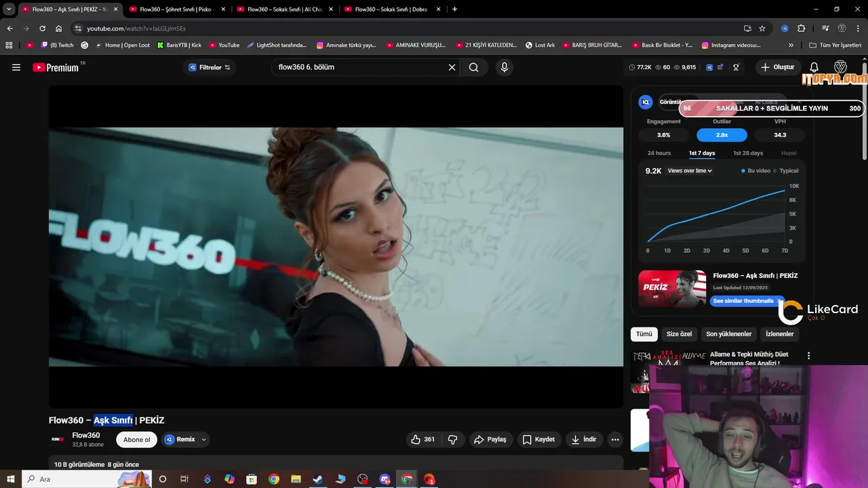Clear the search box with the X icon
Screen dimensions: 868x488
(x=452, y=67)
